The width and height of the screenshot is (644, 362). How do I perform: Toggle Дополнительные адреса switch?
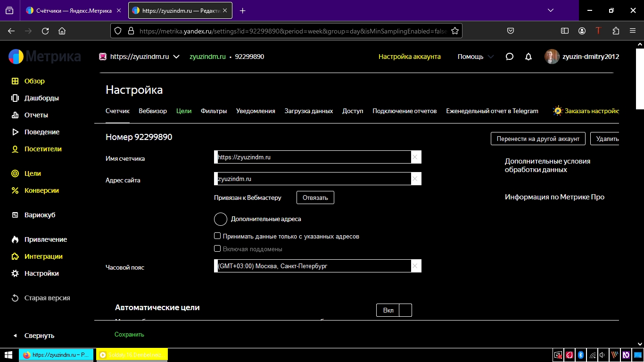[x=221, y=219]
